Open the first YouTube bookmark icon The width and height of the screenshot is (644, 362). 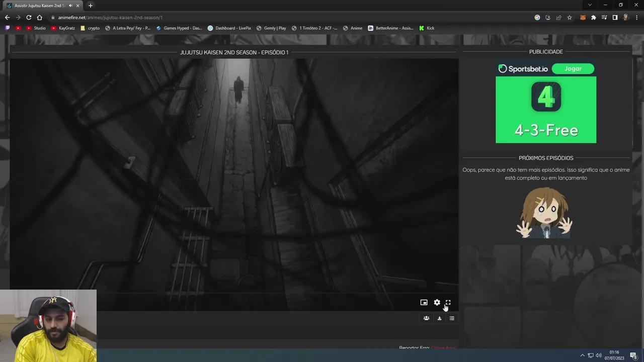[x=18, y=28]
